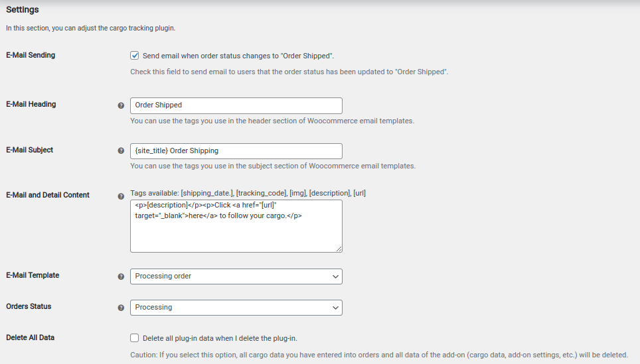
Task: Focus the E-Mail Heading field containing Order Shipped
Action: tap(236, 105)
